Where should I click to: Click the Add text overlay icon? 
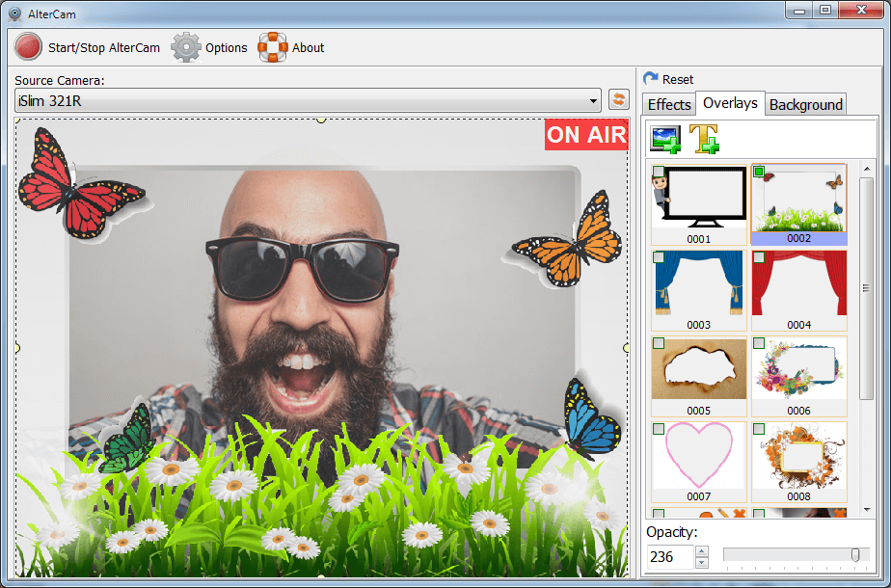[x=704, y=139]
